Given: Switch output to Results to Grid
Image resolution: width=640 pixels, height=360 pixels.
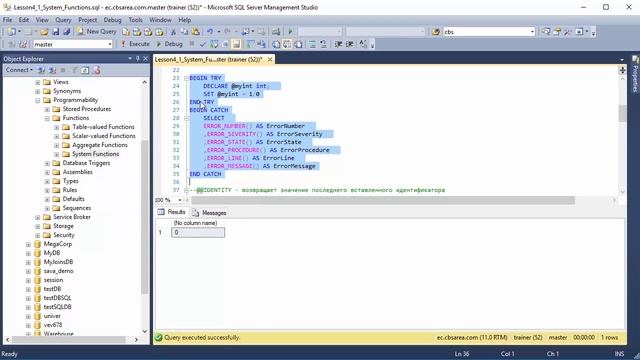Looking at the screenshot, I should pos(287,44).
